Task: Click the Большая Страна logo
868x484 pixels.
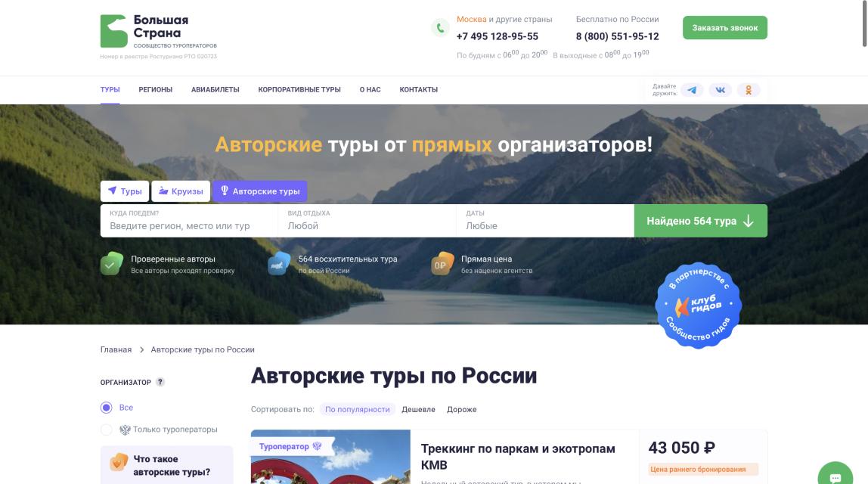Action: click(x=158, y=31)
